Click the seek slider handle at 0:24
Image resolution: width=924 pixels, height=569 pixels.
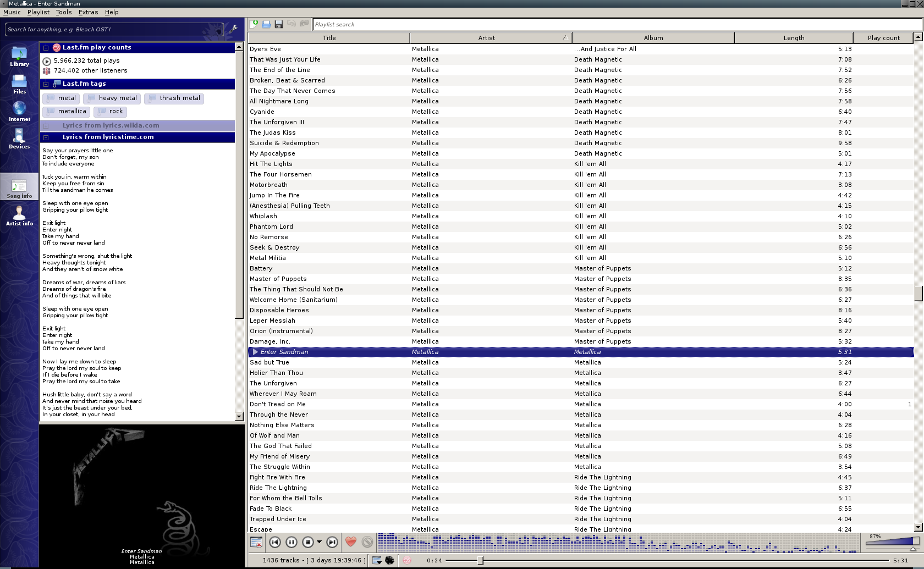[x=480, y=560]
